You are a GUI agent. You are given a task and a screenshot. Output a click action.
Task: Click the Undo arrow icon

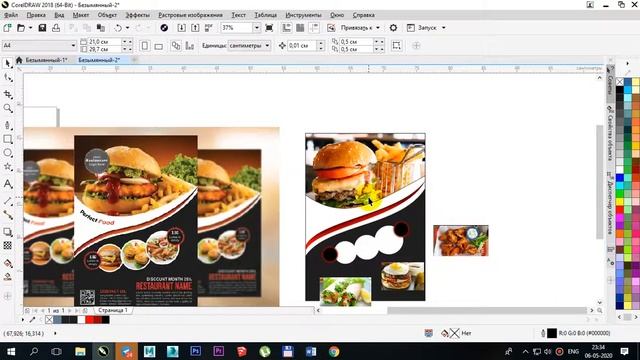(x=118, y=28)
